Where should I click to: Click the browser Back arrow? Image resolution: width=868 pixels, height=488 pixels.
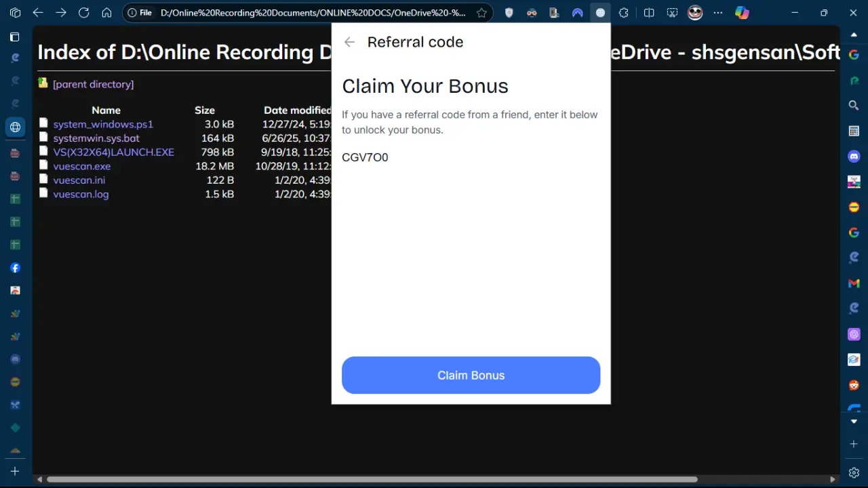[x=38, y=13]
